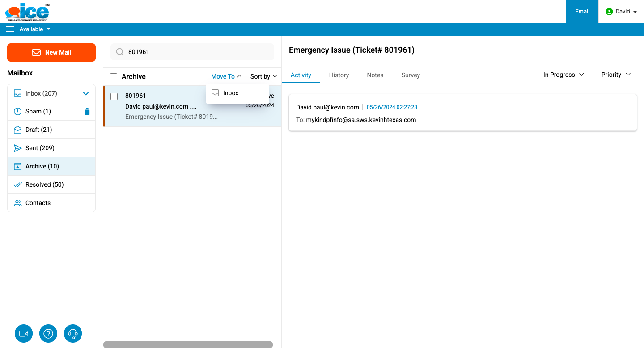Expand the Inbox folder chevron
The width and height of the screenshot is (644, 348).
[x=86, y=94]
